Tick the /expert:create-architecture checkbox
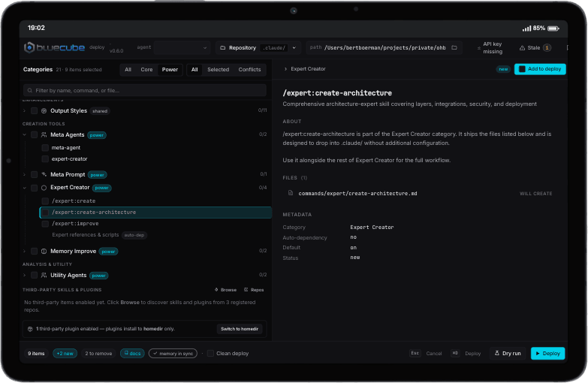Screen dimensions: 588x383 [x=45, y=213]
